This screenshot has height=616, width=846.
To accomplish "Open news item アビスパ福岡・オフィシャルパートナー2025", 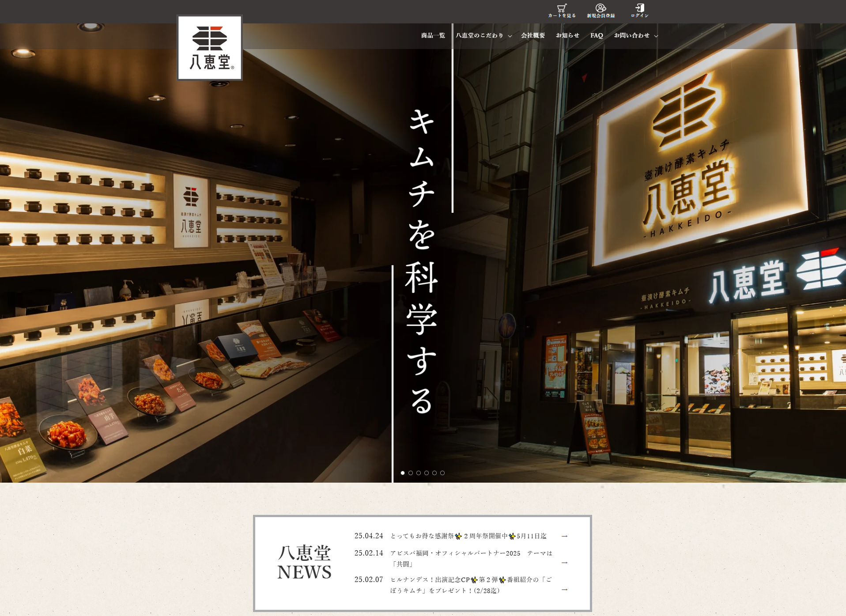I will 471,559.
